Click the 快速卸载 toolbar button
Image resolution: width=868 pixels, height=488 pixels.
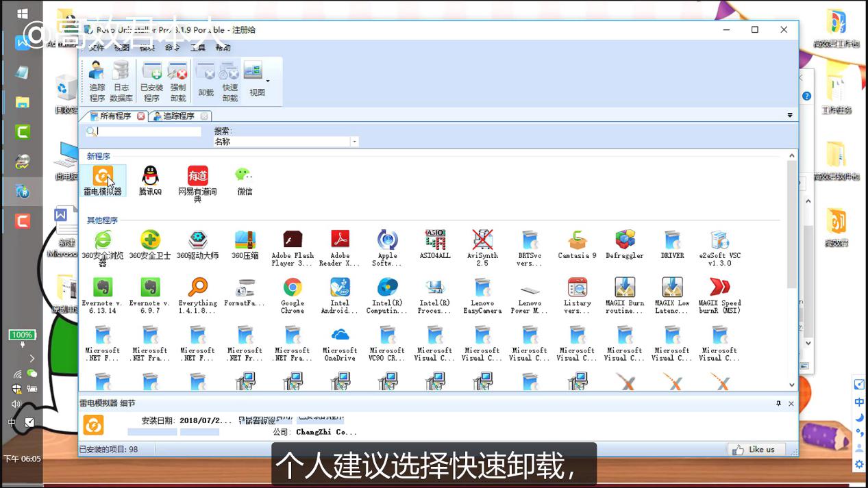(230, 81)
